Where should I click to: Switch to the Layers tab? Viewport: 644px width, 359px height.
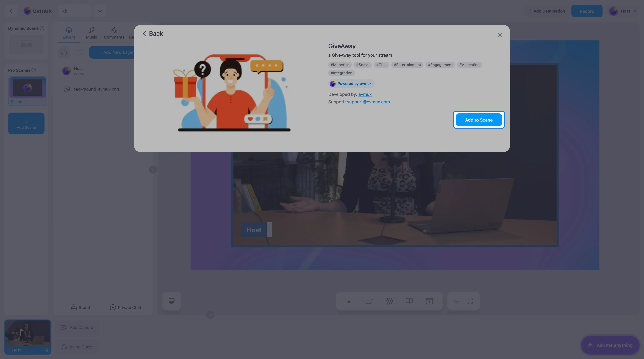point(69,33)
